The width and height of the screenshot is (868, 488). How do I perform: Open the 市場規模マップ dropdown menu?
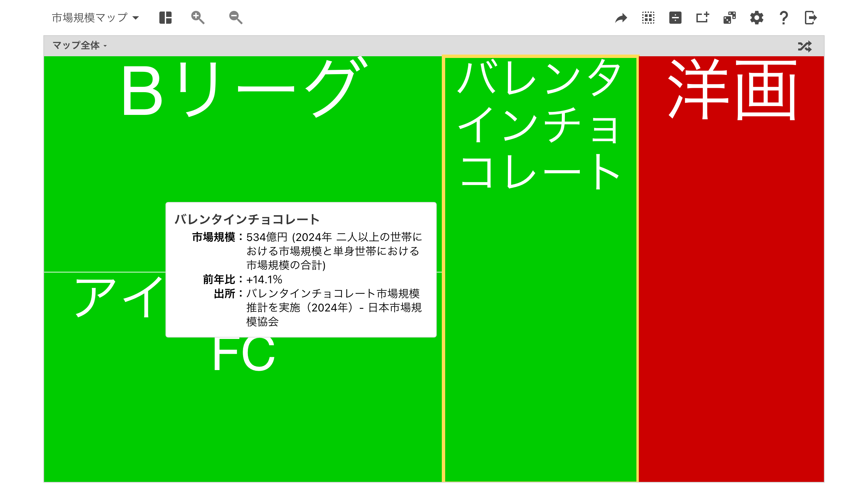[x=95, y=18]
